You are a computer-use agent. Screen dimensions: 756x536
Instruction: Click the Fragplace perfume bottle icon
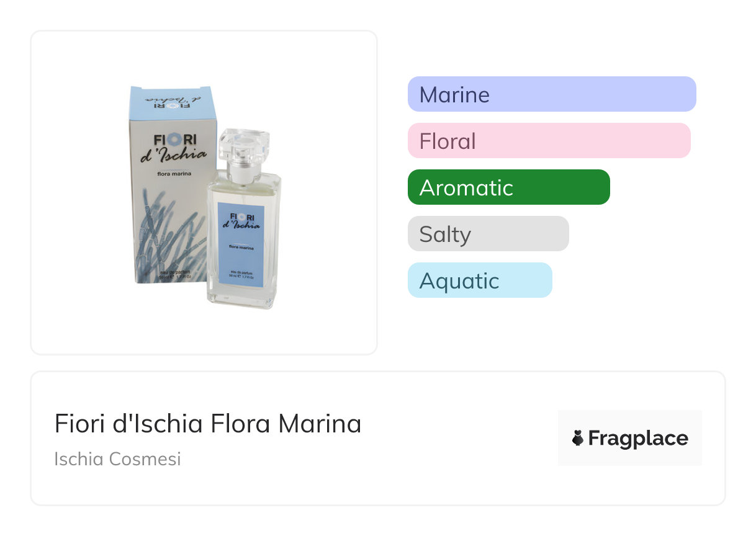tap(578, 439)
